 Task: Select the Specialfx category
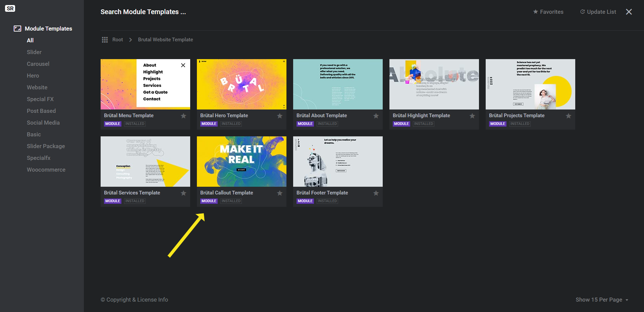coord(39,158)
